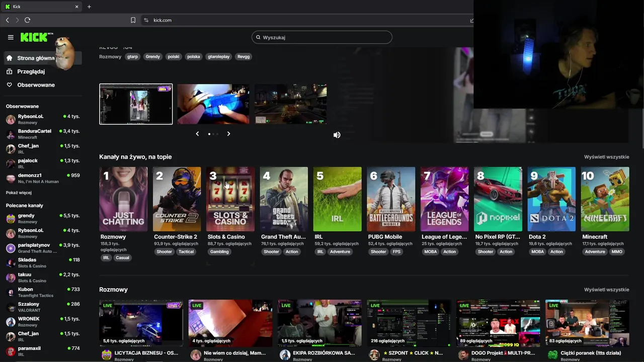Image resolution: width=644 pixels, height=362 pixels.
Task: View all Rozmowy streams
Action: (x=606, y=290)
